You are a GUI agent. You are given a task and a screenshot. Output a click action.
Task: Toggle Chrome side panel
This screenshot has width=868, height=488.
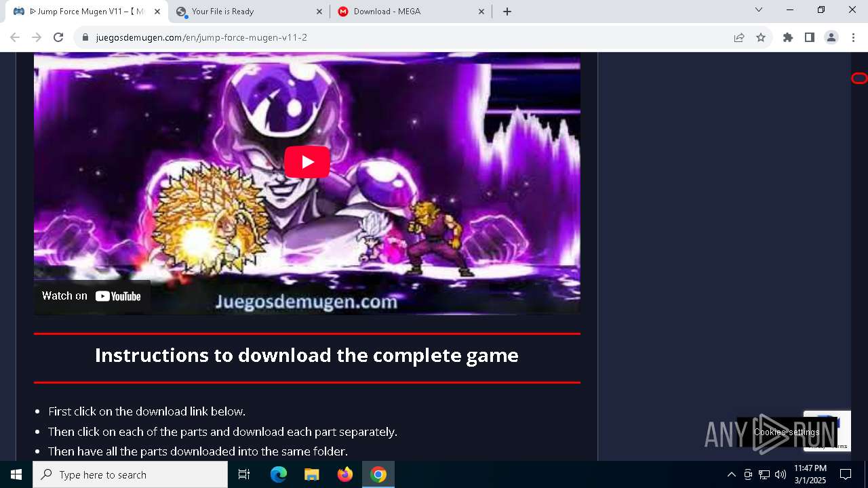810,37
